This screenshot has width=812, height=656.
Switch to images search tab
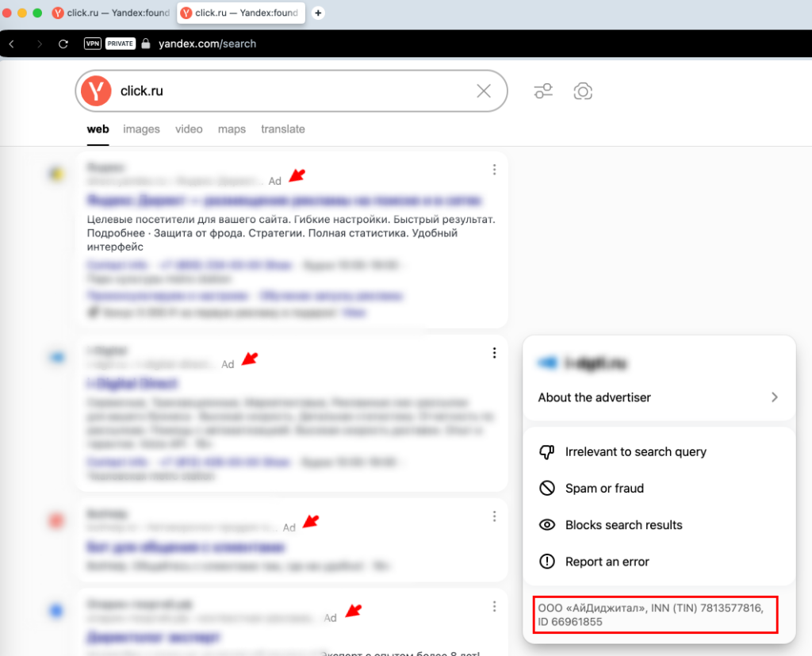(141, 129)
